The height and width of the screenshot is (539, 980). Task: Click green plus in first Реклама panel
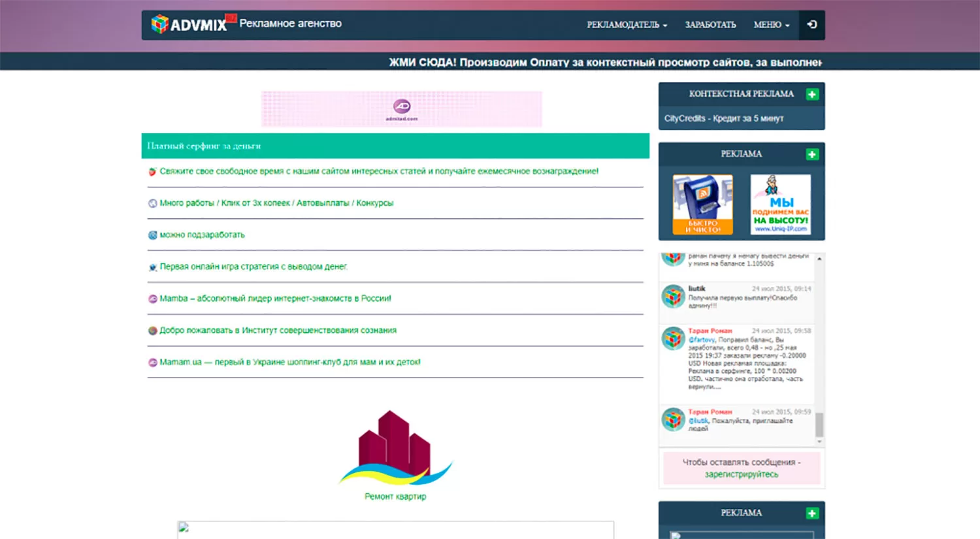(x=812, y=154)
